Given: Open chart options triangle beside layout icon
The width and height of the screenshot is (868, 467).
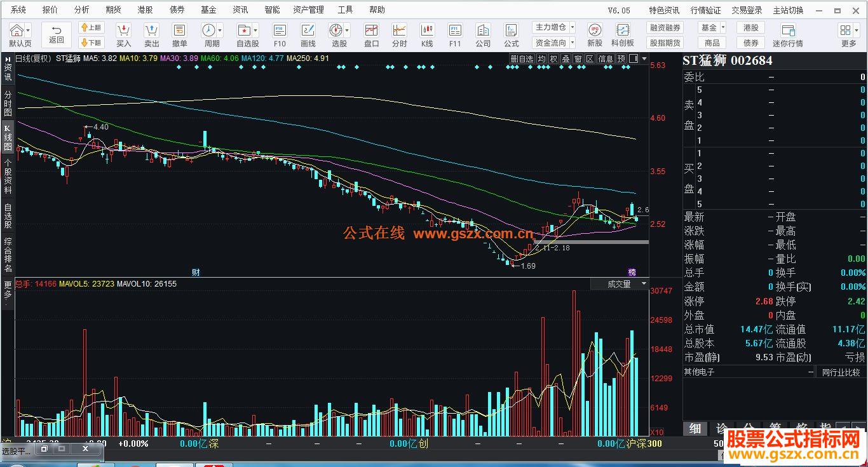Looking at the screenshot, I should pos(644,58).
